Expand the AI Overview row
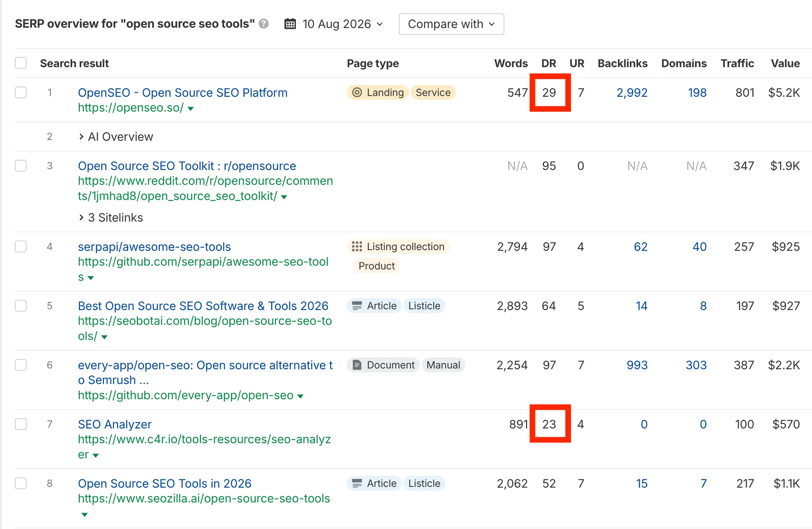 pyautogui.click(x=115, y=137)
